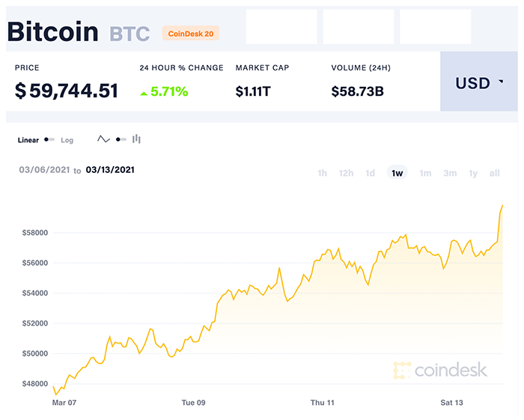Viewport: 524px width, 420px height.
Task: Select the Log scale label
Action: 67,140
